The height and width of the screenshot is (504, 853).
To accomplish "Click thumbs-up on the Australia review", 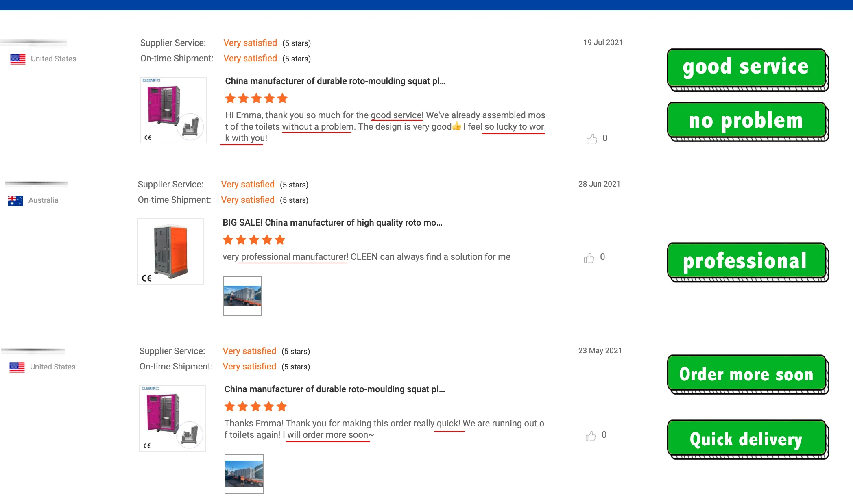I will coord(589,258).
